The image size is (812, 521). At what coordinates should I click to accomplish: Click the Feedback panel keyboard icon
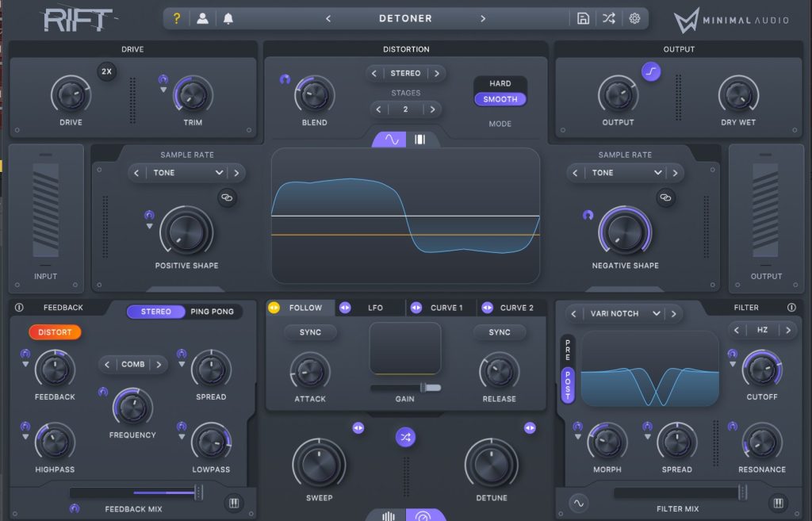234,503
